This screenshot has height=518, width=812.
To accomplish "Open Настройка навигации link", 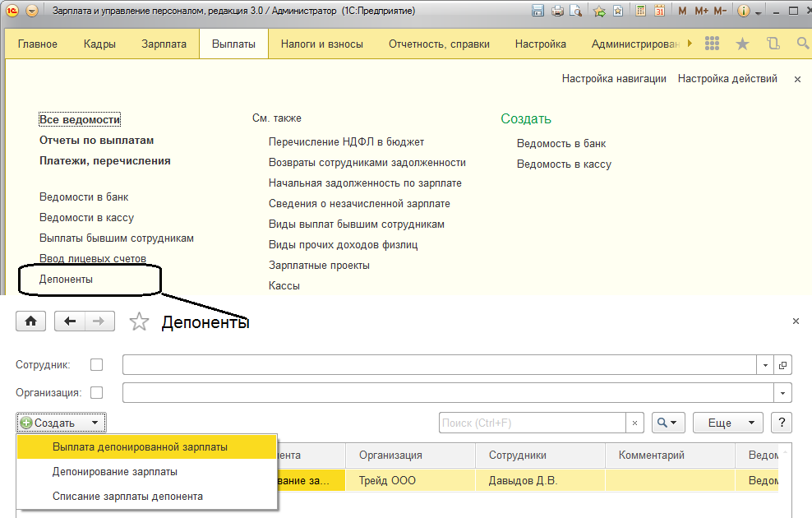I will pos(614,79).
